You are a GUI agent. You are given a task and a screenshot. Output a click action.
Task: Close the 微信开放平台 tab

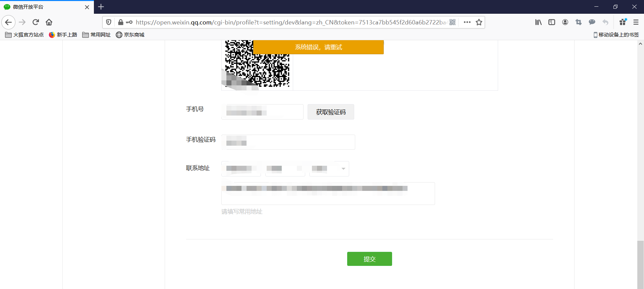pos(87,7)
